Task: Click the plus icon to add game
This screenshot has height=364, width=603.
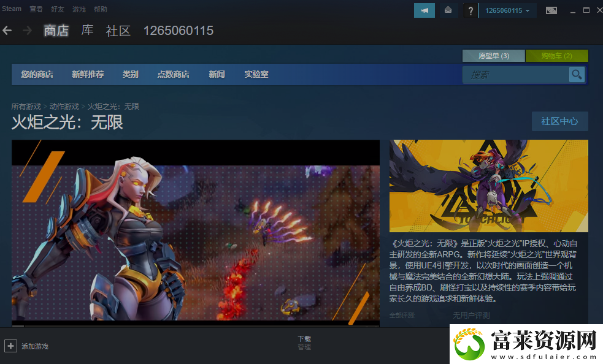Action: pyautogui.click(x=10, y=346)
